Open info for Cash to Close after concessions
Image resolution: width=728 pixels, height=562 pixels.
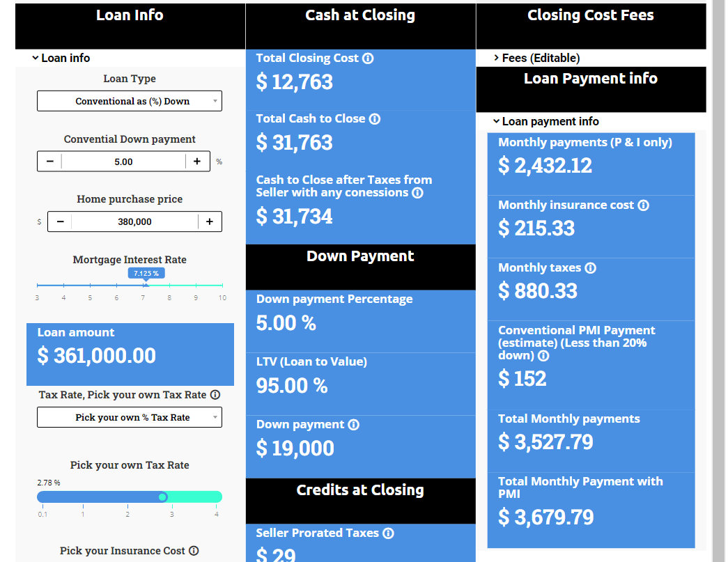417,193
